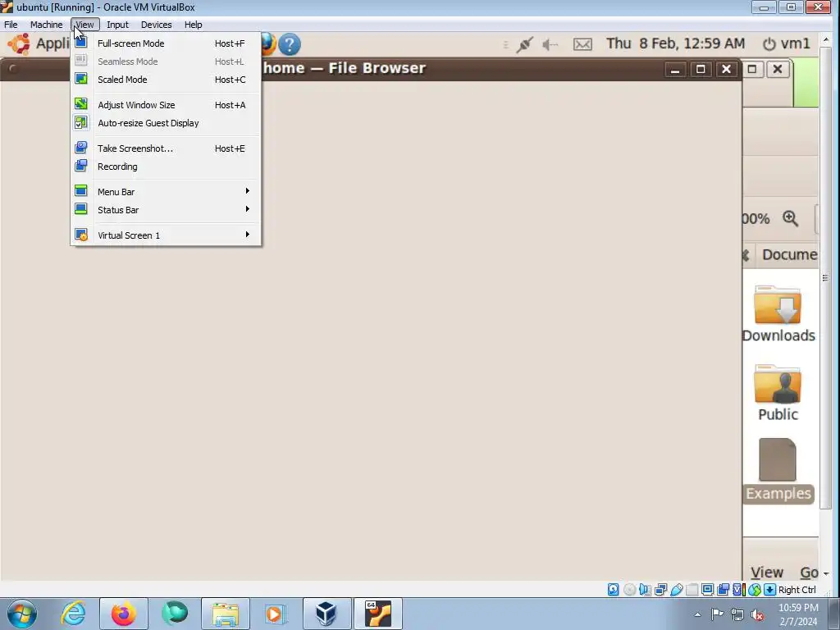Switch to VirtualBox Manager taskbar icon
The width and height of the screenshot is (840, 630).
pos(326,614)
